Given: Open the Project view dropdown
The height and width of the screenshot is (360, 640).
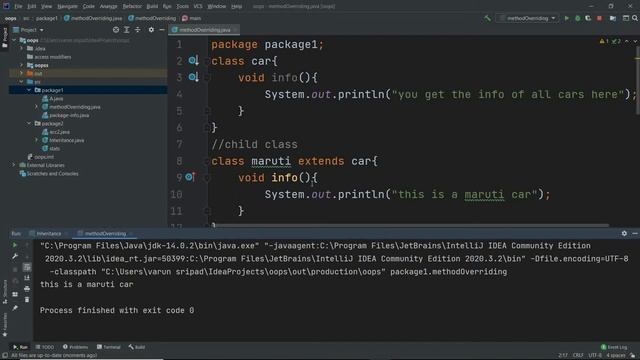Looking at the screenshot, I should click(28, 30).
